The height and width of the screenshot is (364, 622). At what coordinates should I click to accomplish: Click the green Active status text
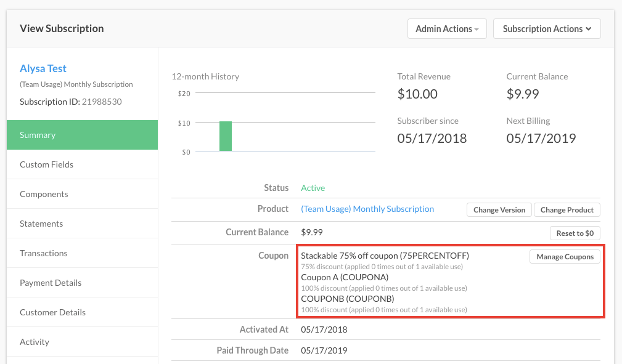click(x=313, y=188)
